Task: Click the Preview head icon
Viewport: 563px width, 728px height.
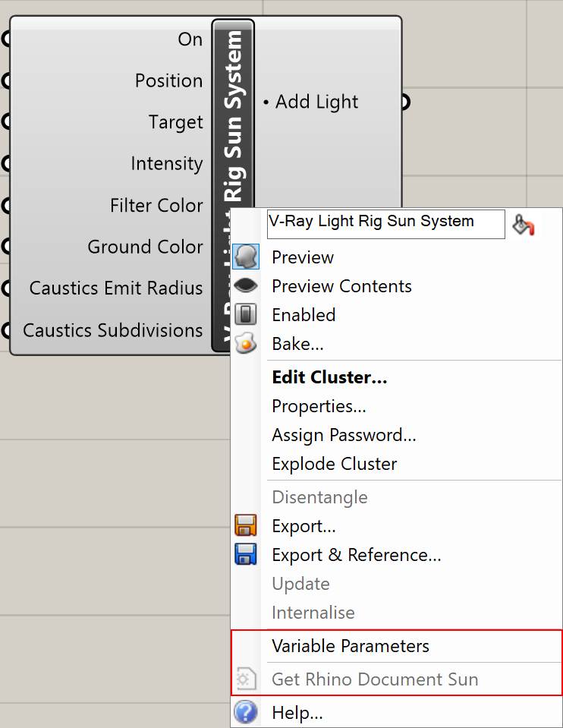Action: (246, 257)
